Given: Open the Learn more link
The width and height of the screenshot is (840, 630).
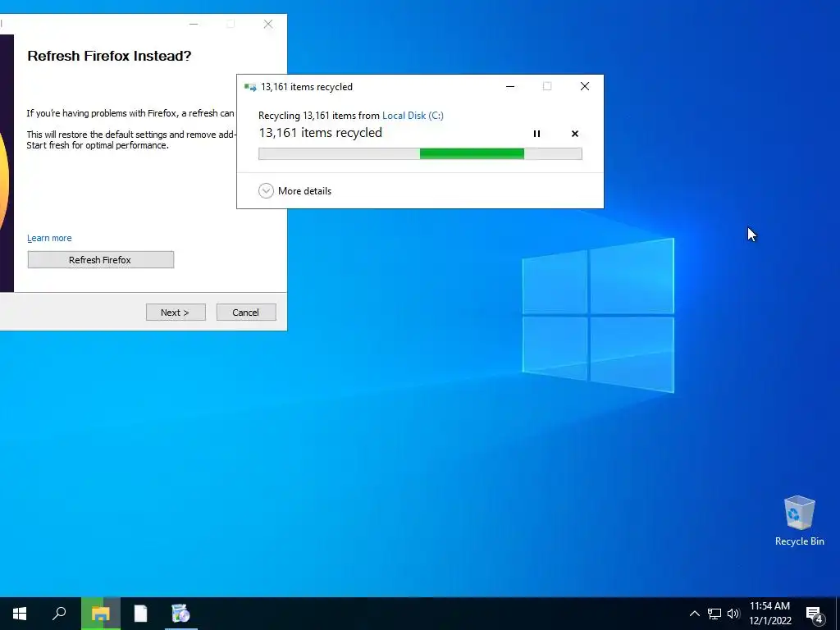Looking at the screenshot, I should pyautogui.click(x=49, y=238).
